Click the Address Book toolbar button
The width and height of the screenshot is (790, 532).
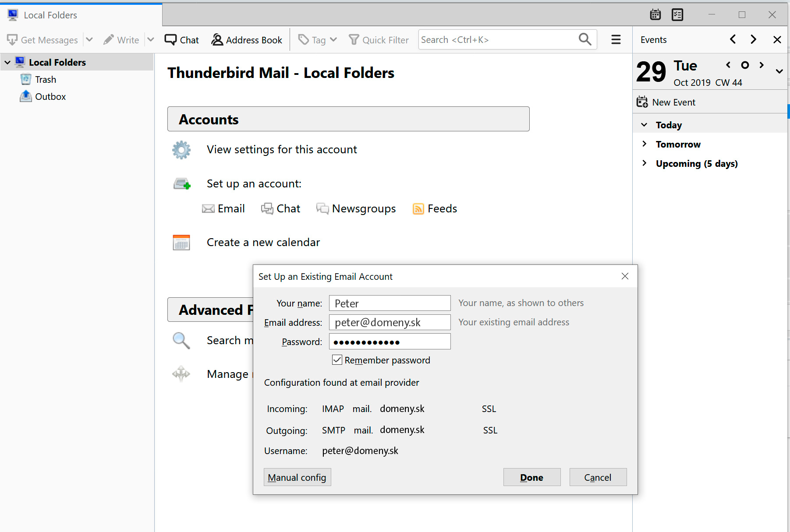pyautogui.click(x=247, y=40)
